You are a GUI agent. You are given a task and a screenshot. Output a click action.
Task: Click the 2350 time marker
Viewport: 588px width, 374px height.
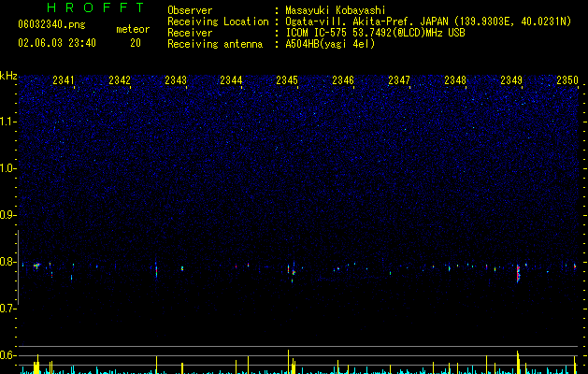pos(567,80)
